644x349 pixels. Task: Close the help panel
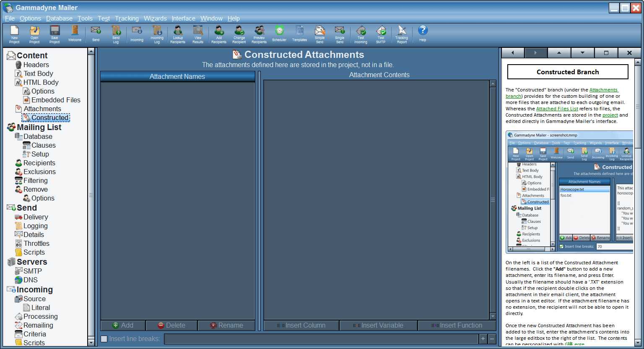click(x=629, y=53)
